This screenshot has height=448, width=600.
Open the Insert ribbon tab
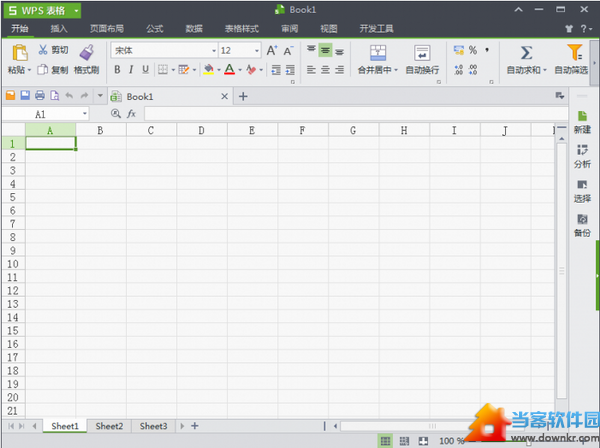(x=59, y=28)
